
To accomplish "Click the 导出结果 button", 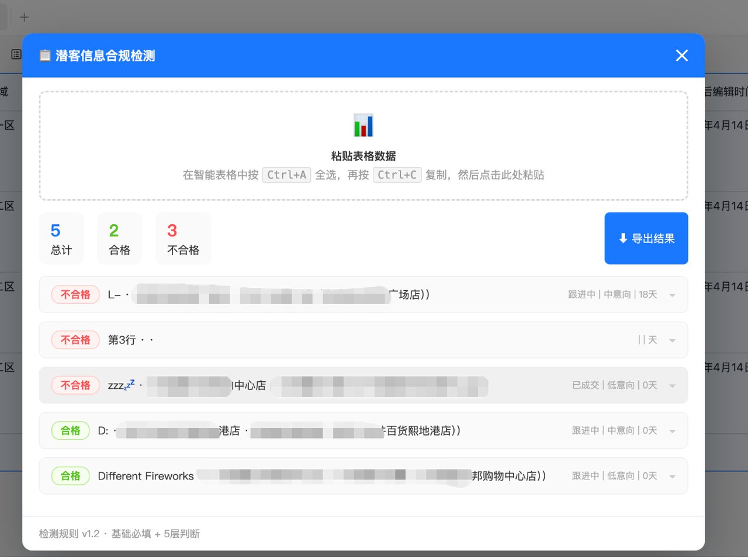I will coord(646,238).
